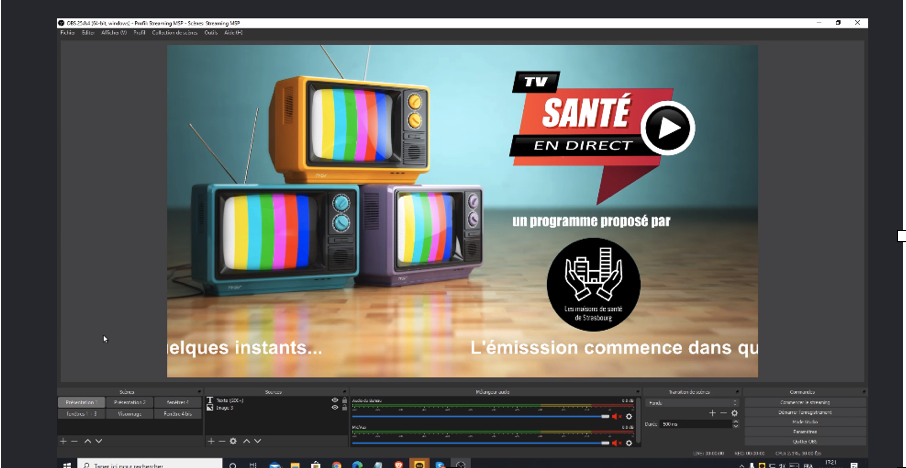Select the third scene in the top row

[177, 402]
